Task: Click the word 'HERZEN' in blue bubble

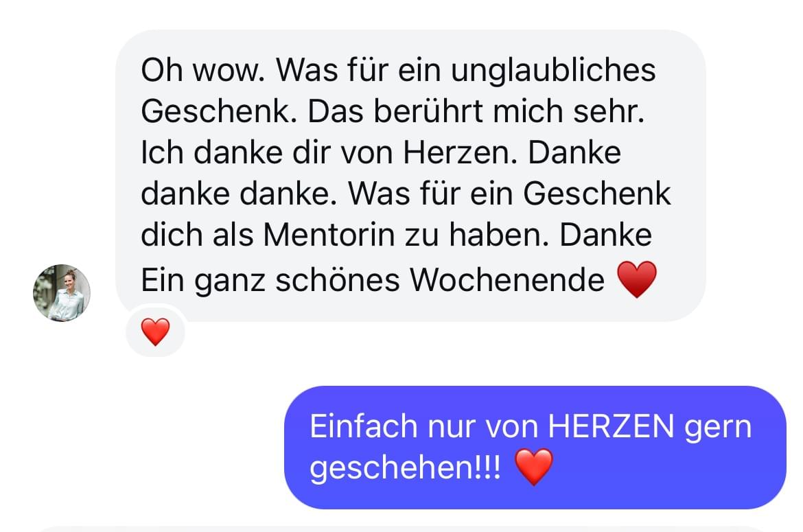Action: click(611, 426)
